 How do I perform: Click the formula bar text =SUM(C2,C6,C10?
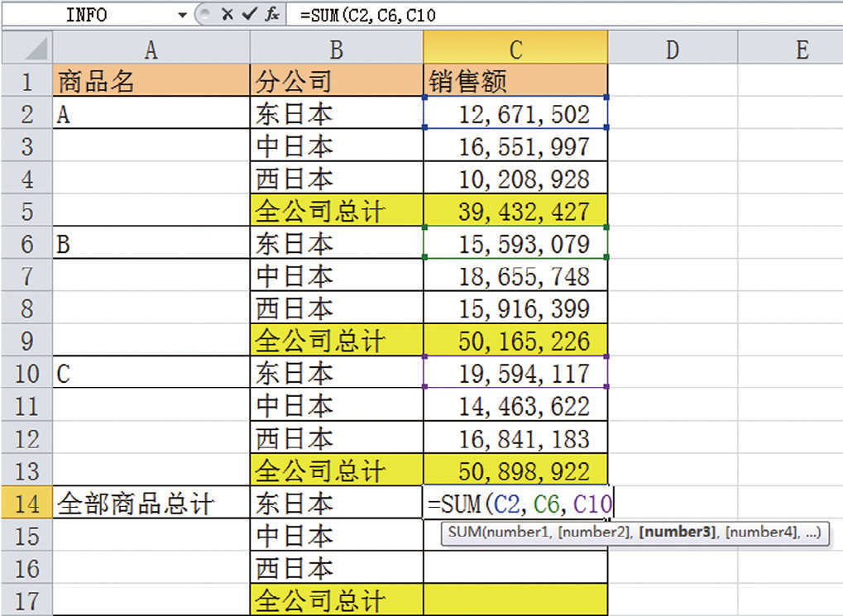pyautogui.click(x=371, y=15)
